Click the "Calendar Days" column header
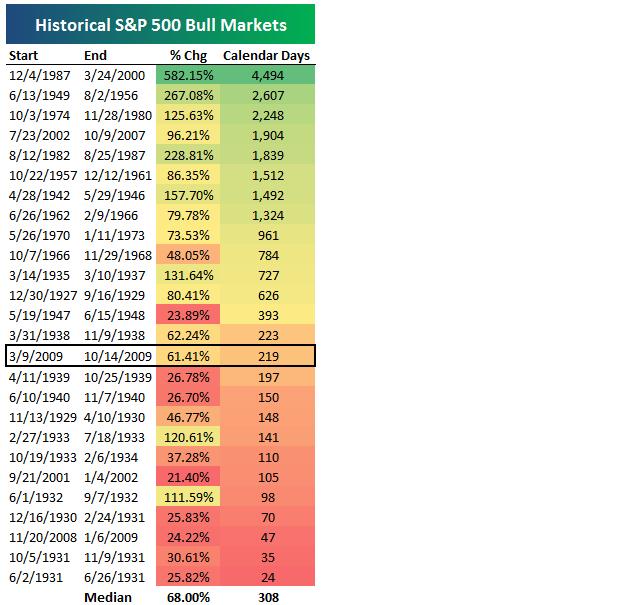Image resolution: width=640 pixels, height=605 pixels. point(265,56)
